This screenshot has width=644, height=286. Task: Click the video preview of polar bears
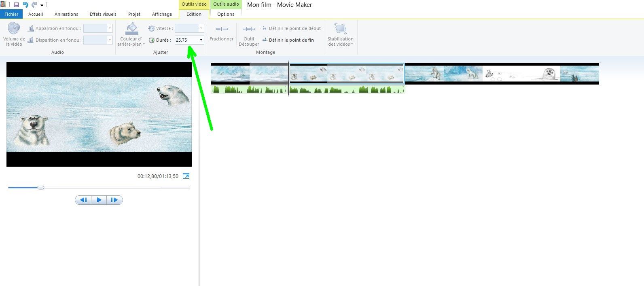tap(99, 114)
